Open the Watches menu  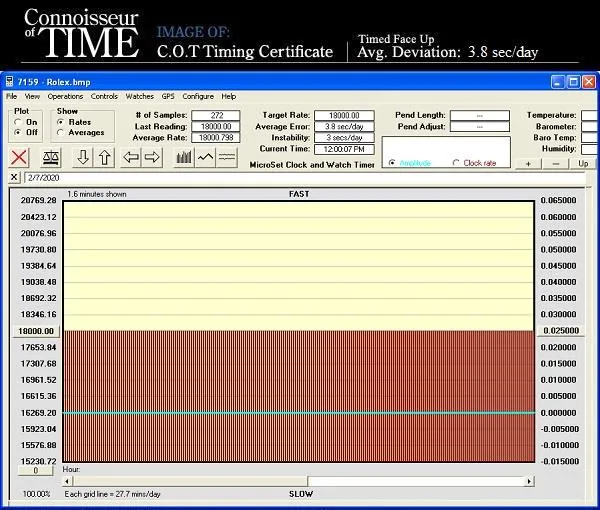pos(139,96)
